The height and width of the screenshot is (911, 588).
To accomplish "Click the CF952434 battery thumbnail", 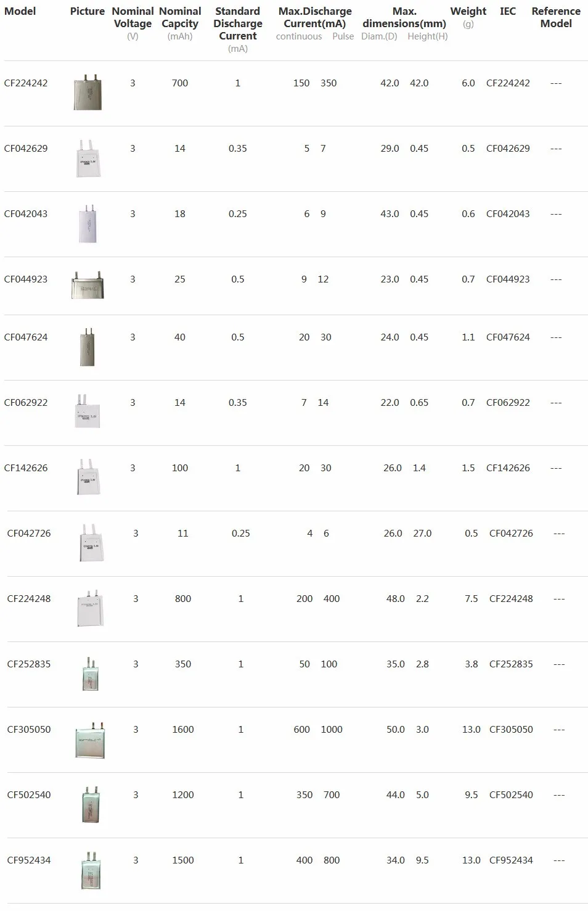I will point(90,870).
